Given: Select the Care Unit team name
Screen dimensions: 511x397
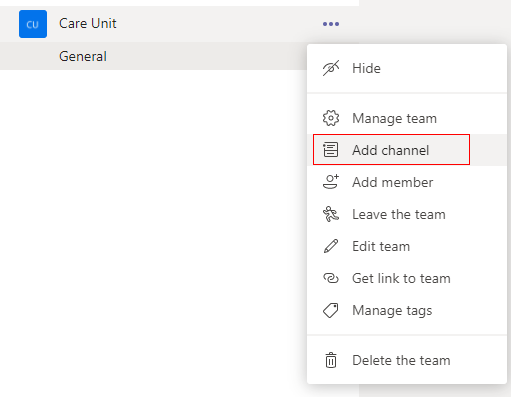Looking at the screenshot, I should (88, 24).
